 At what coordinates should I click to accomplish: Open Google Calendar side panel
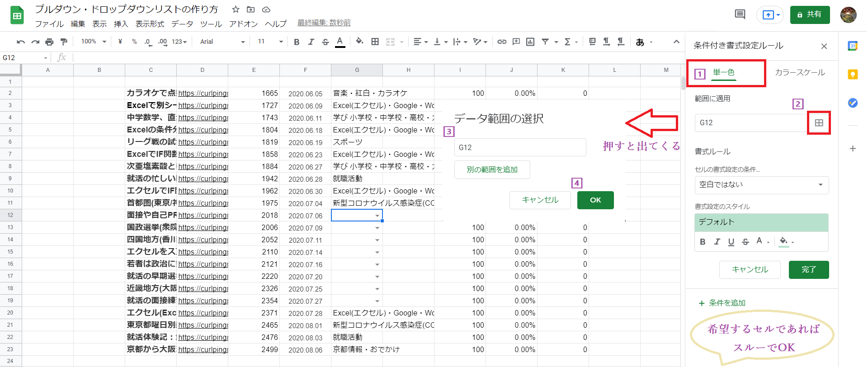tap(853, 46)
